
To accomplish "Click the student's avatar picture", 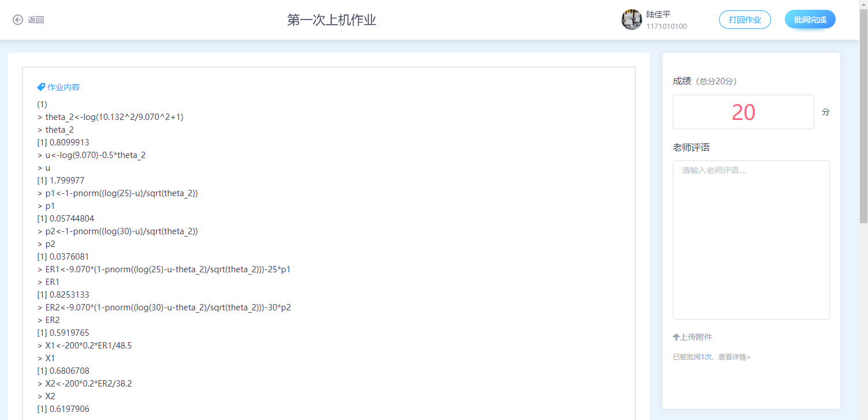I will pyautogui.click(x=631, y=20).
